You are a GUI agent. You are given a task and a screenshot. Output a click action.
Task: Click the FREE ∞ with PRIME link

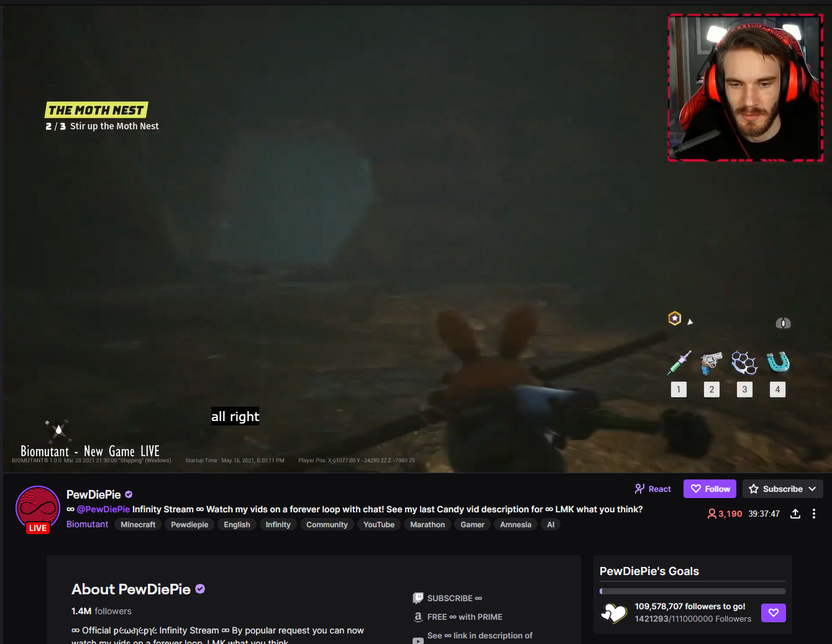tap(465, 617)
